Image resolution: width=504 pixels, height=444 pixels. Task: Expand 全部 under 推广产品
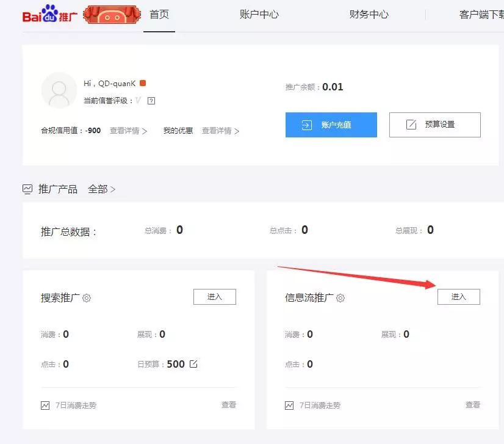(x=101, y=189)
